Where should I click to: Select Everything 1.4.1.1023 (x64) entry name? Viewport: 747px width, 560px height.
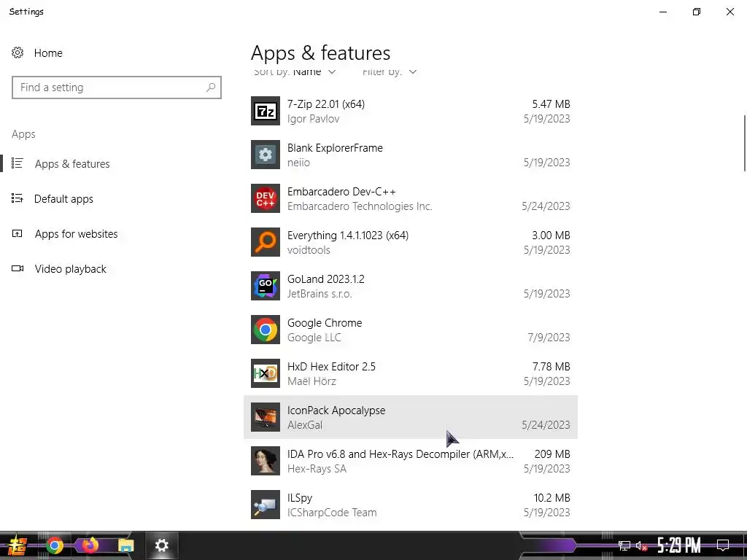pyautogui.click(x=348, y=236)
